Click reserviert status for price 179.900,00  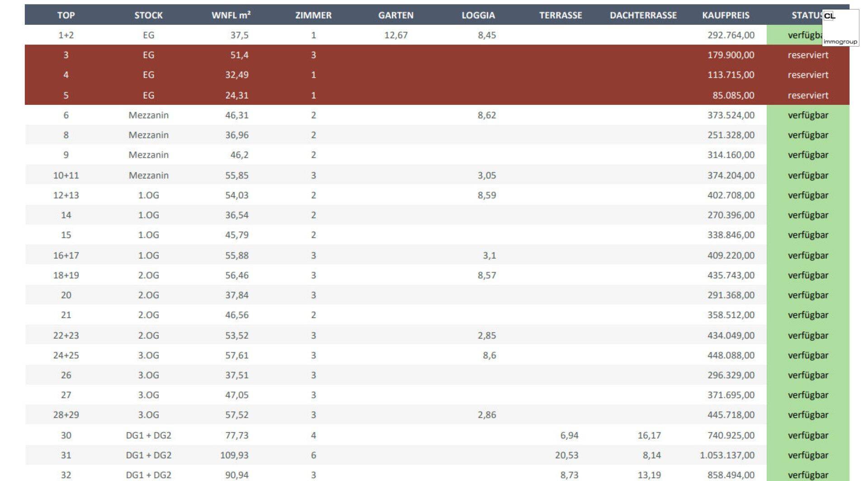tap(808, 55)
